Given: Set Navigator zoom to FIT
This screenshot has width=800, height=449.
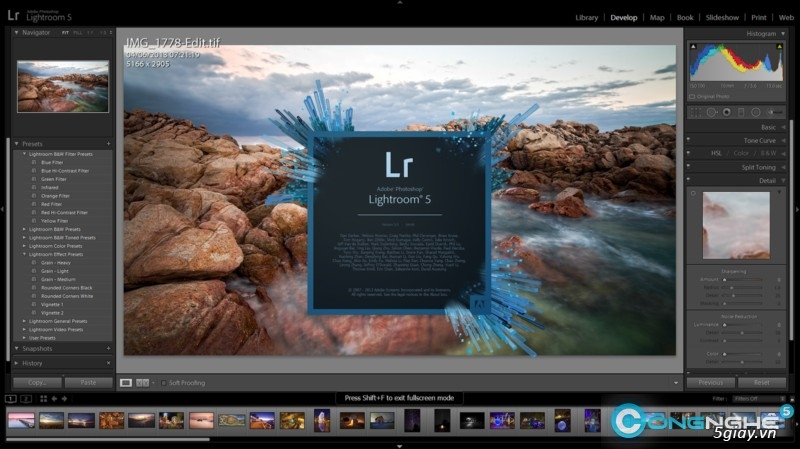Looking at the screenshot, I should pos(65,33).
